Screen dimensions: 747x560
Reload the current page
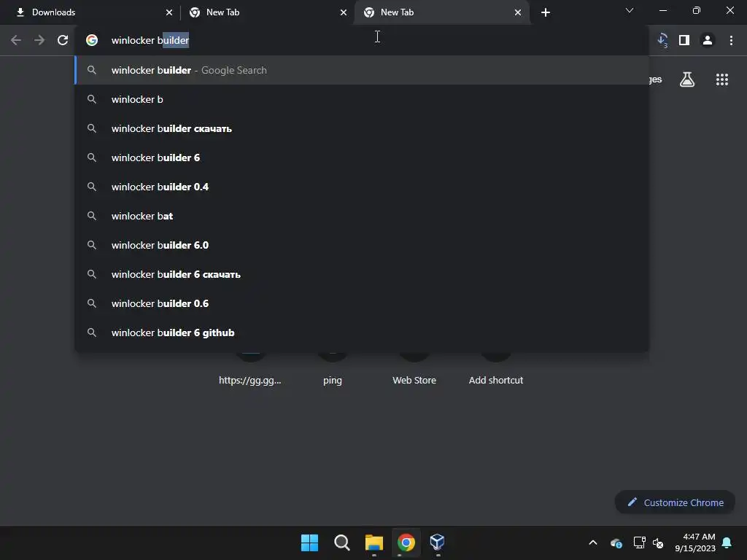tap(63, 41)
